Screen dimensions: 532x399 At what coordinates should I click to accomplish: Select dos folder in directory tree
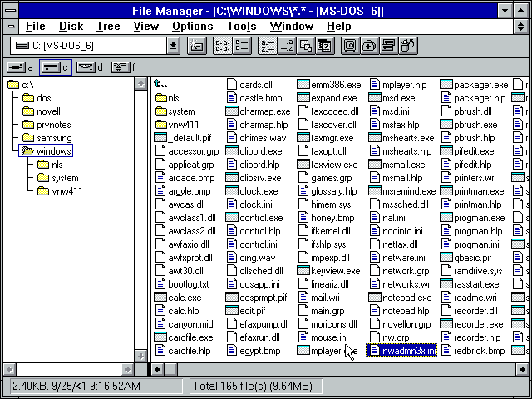coord(37,98)
